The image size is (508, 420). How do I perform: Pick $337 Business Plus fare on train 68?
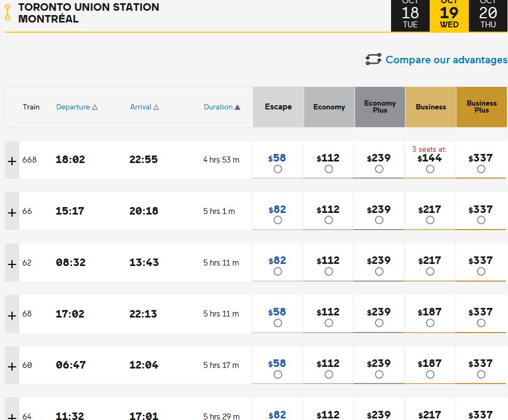coord(481,323)
